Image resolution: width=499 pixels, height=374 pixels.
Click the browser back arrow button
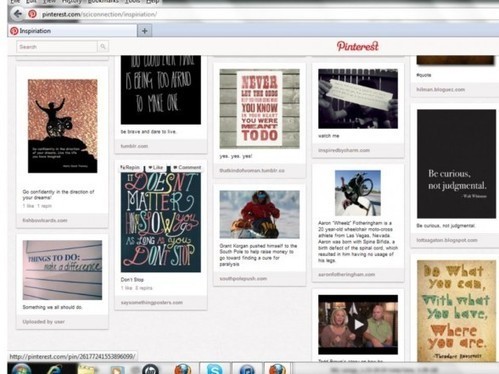(17, 14)
